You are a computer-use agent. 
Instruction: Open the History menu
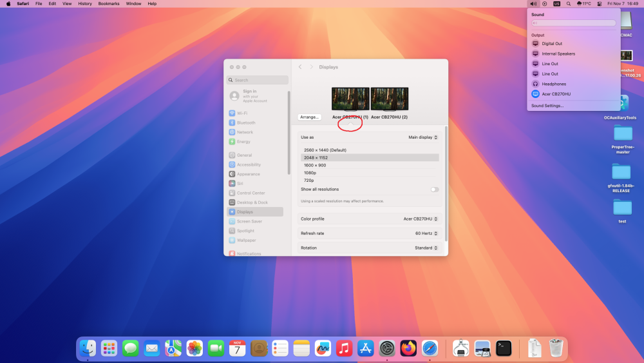pyautogui.click(x=85, y=4)
